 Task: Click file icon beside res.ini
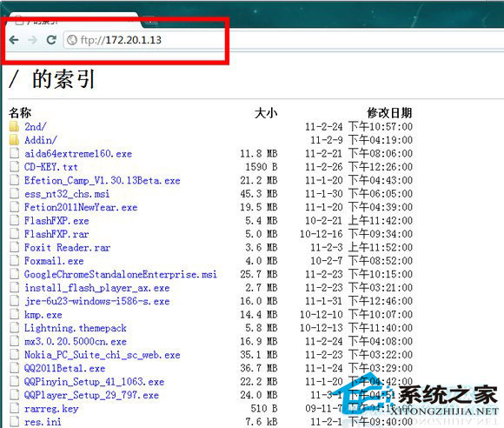[14, 422]
